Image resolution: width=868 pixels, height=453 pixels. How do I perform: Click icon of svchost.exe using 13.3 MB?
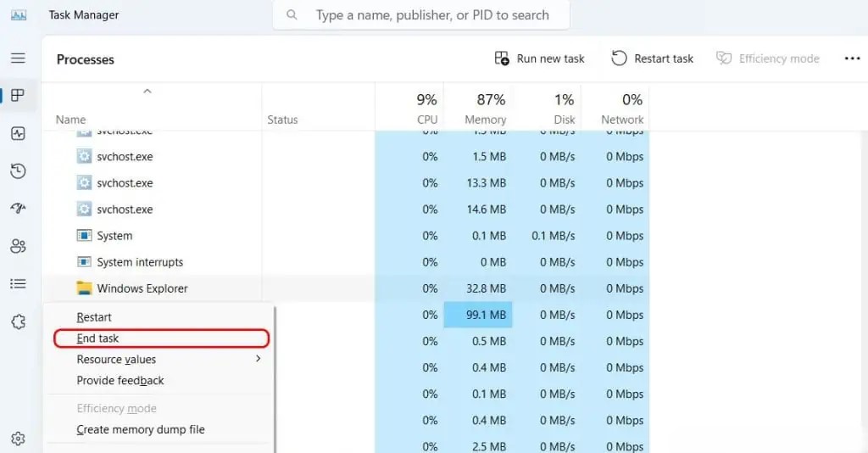click(84, 182)
